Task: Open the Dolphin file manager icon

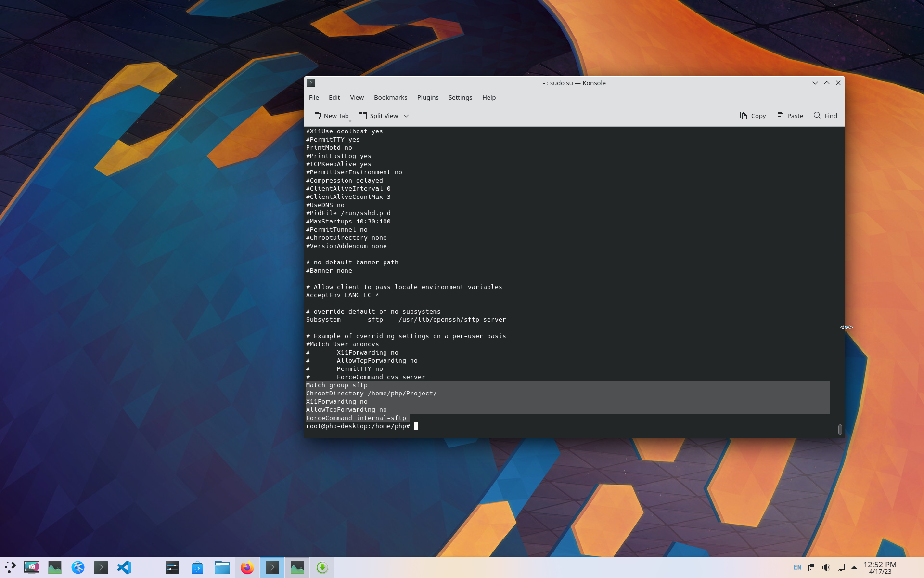Action: coord(222,567)
